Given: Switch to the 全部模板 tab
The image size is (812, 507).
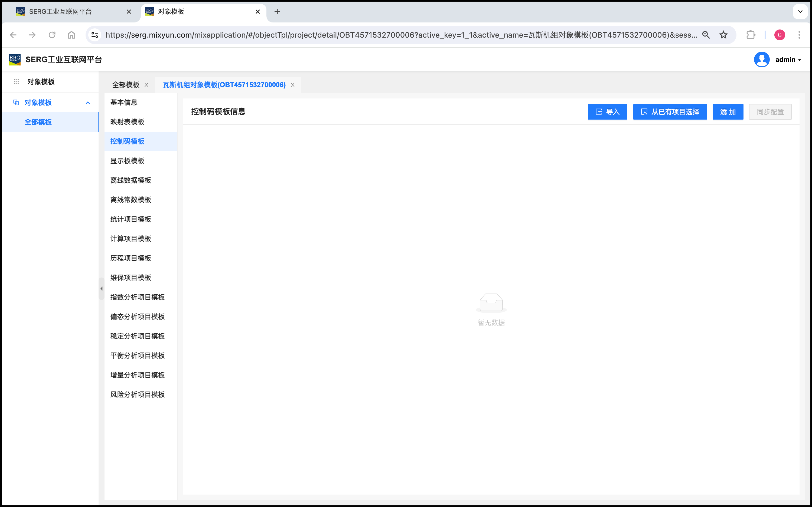Looking at the screenshot, I should (x=125, y=85).
